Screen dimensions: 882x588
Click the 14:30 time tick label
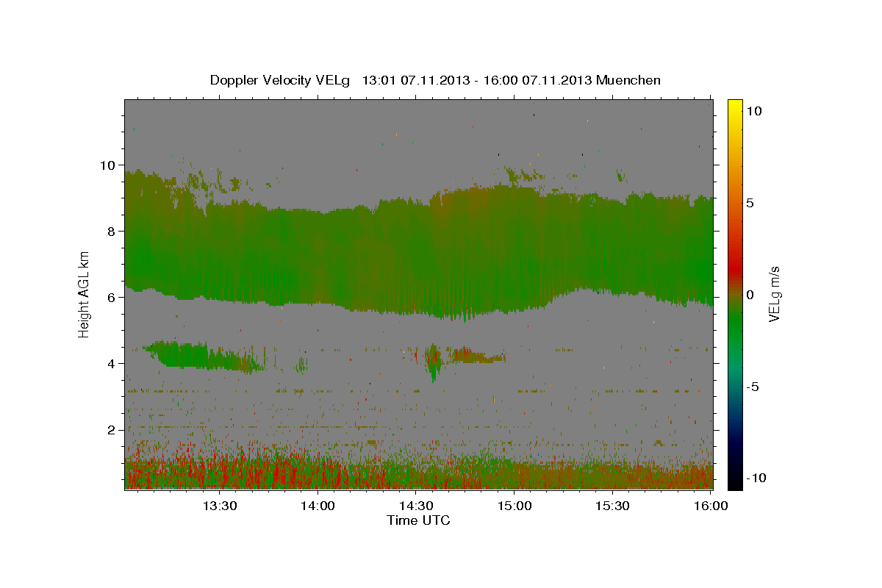pyautogui.click(x=416, y=506)
